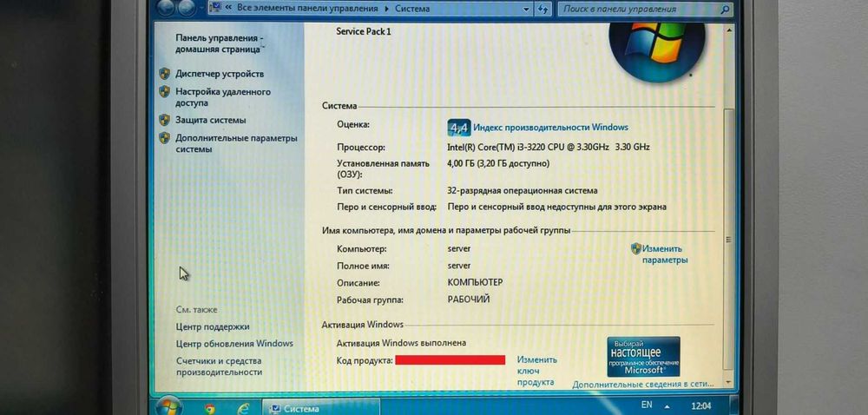Click the address bar refresh button

(542, 9)
